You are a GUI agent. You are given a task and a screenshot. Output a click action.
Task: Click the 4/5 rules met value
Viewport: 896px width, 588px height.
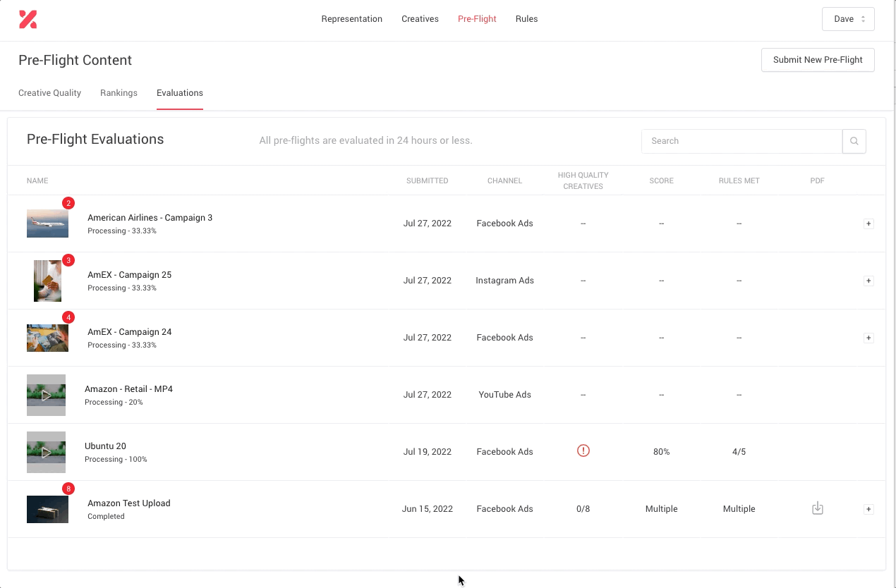coord(739,452)
